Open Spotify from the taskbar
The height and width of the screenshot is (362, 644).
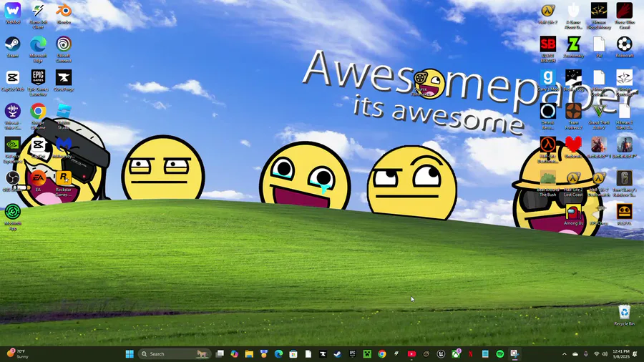(x=500, y=354)
